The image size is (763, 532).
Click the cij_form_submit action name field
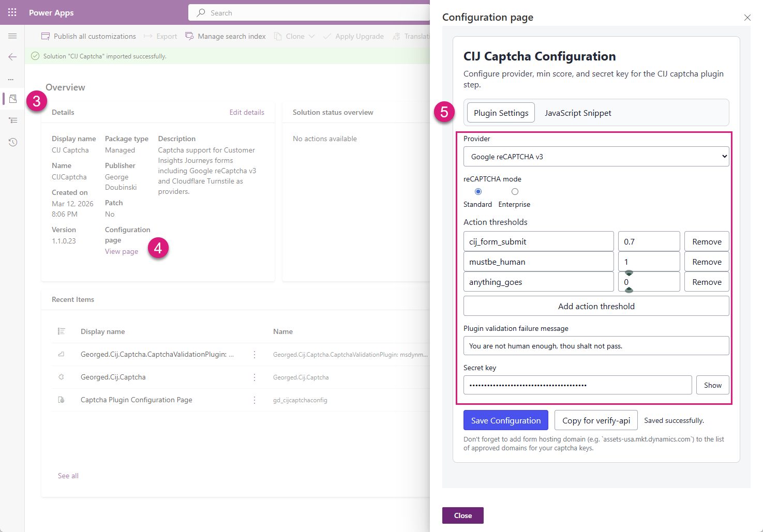538,241
